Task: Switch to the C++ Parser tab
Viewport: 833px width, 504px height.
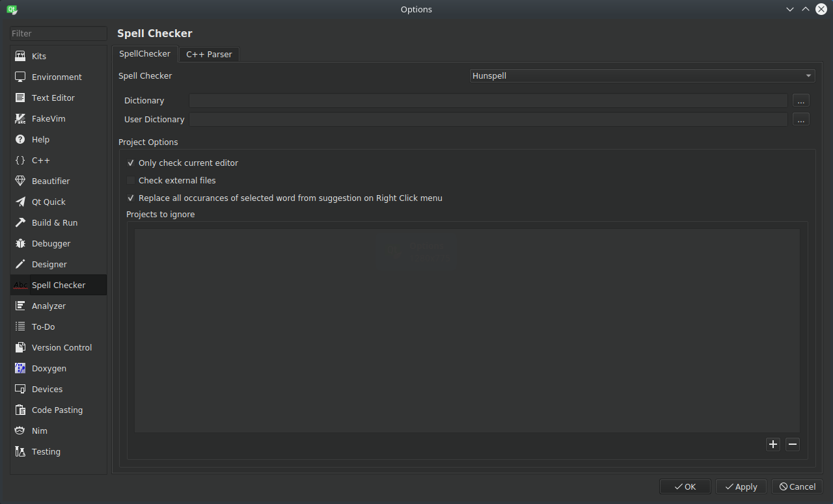Action: (209, 55)
